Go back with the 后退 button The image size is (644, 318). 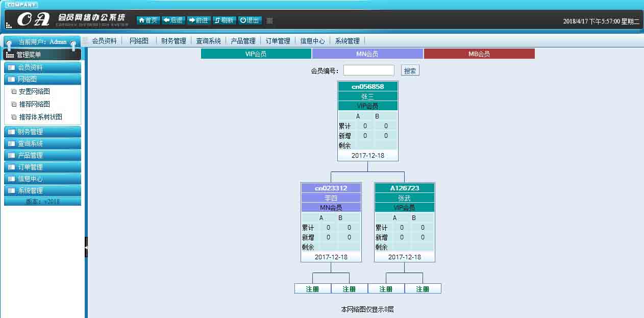pyautogui.click(x=173, y=20)
